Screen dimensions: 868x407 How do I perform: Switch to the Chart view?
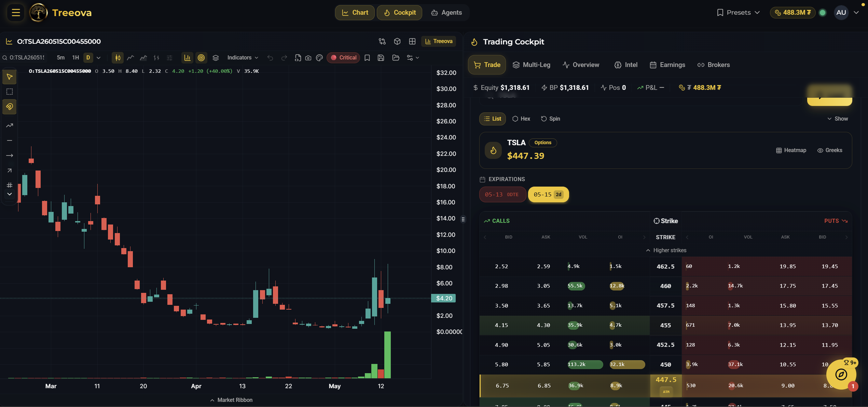pos(355,13)
